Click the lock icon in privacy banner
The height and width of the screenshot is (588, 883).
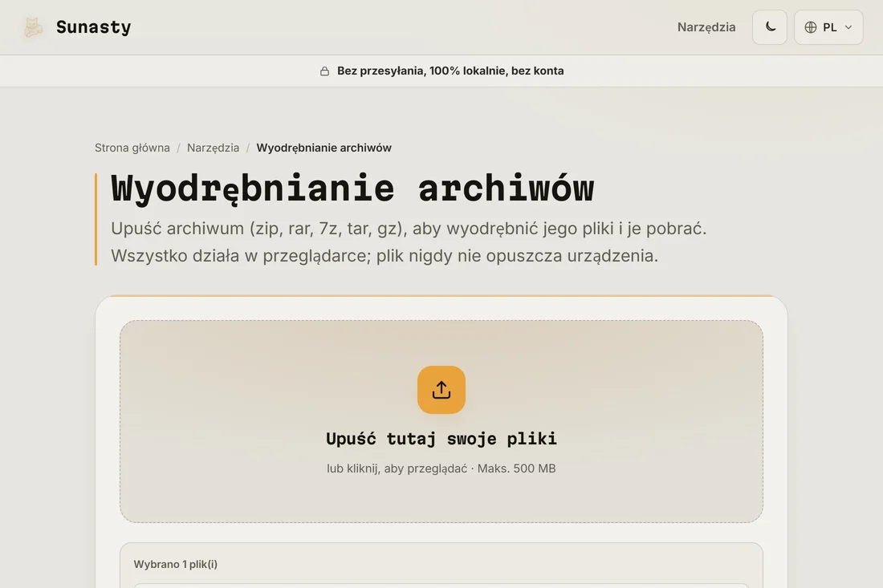click(324, 71)
